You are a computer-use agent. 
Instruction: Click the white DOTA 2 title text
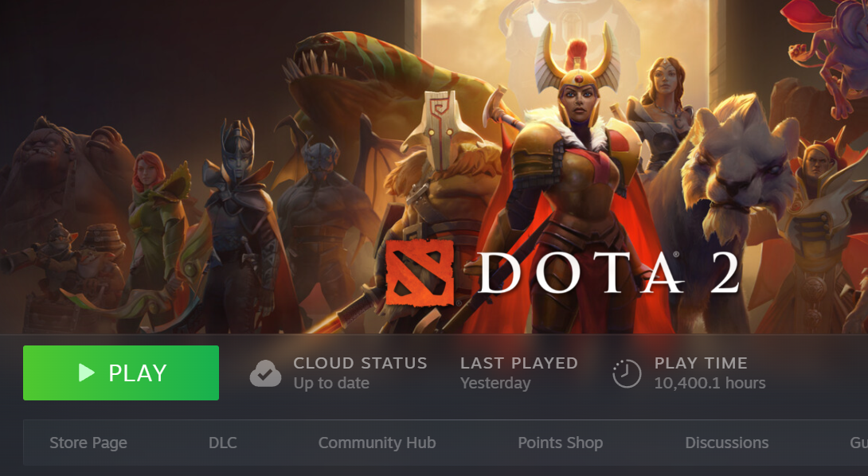click(609, 272)
